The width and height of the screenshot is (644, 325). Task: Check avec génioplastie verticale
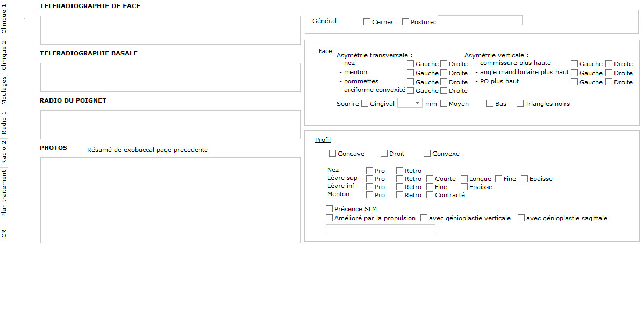[424, 218]
